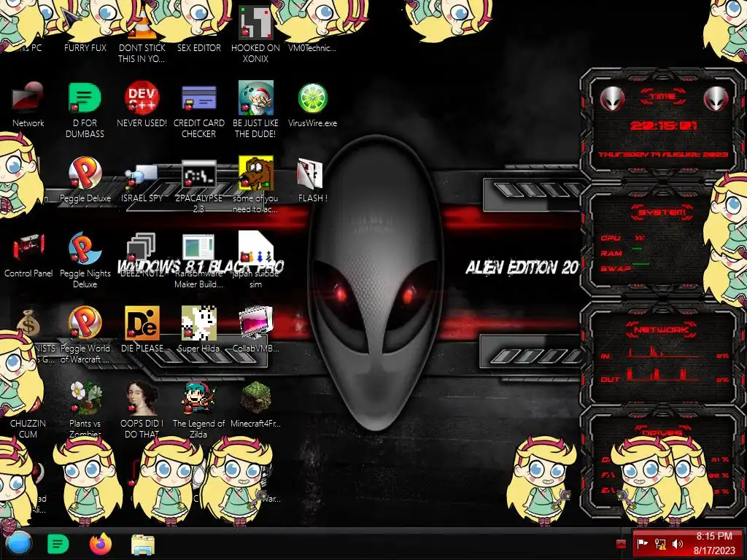Open the Network desktop icon
Image resolution: width=747 pixels, height=560 pixels.
pos(28,98)
